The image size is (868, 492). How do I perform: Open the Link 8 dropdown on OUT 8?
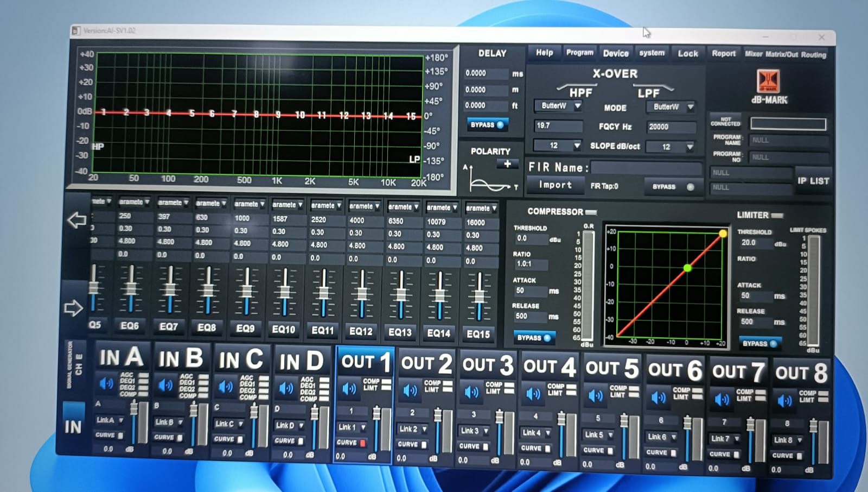pos(788,440)
